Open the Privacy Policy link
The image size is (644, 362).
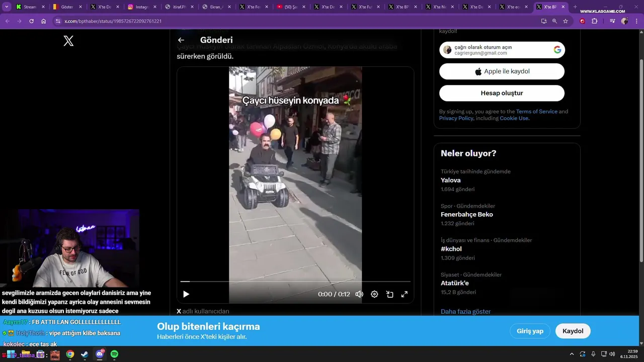tap(456, 118)
